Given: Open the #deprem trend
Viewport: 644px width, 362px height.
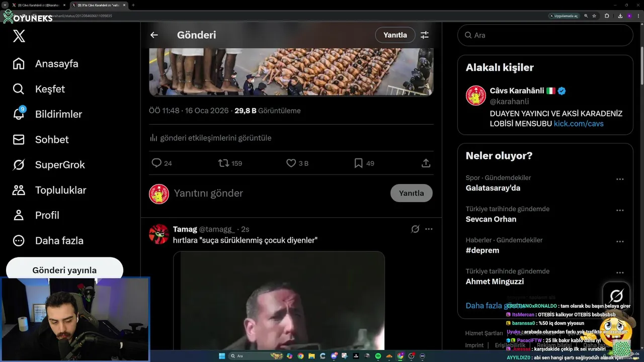Looking at the screenshot, I should click(482, 250).
